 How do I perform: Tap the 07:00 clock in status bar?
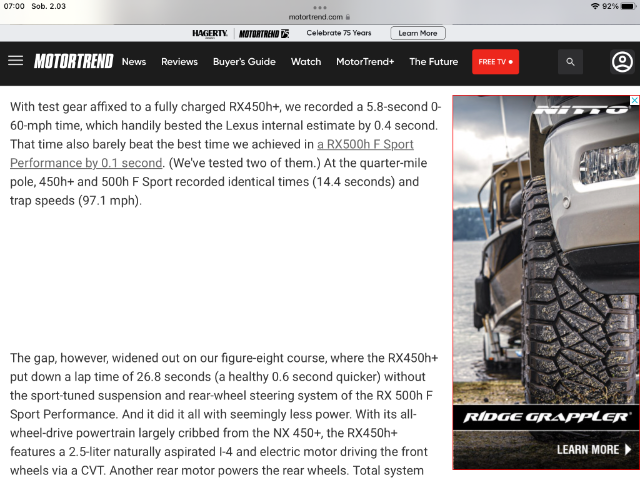(x=14, y=6)
